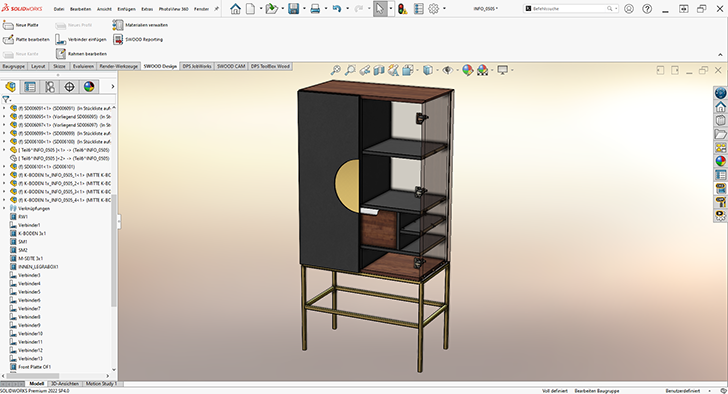Open dropdown arrow next to the Options gear

click(444, 8)
